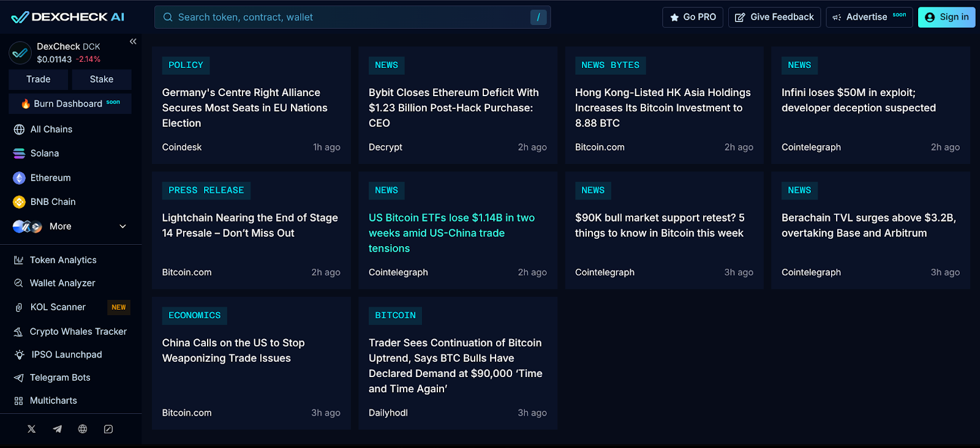The image size is (980, 448).
Task: Click the Go PRO button
Action: coord(693,17)
